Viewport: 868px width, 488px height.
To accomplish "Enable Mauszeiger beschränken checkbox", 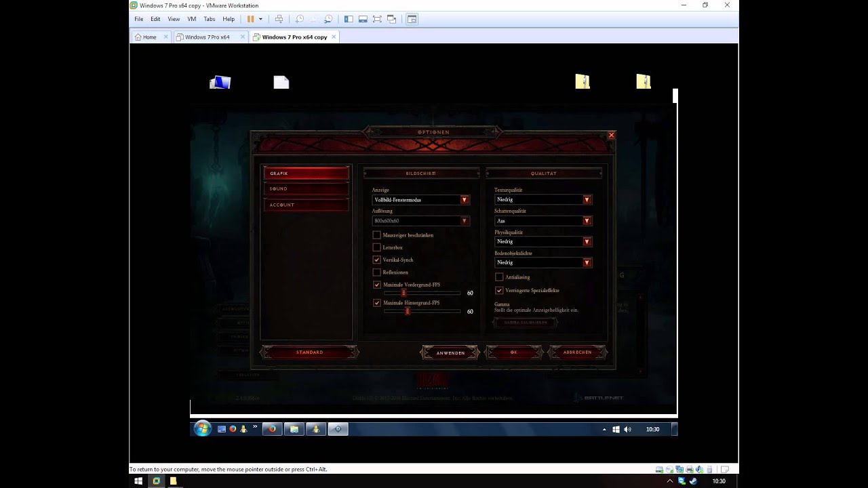I will (x=377, y=235).
